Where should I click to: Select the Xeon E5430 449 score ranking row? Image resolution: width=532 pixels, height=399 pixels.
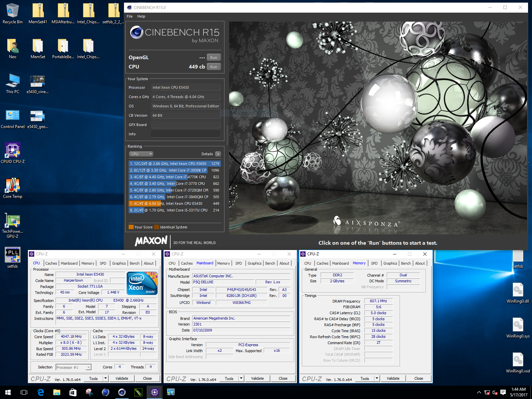175,203
